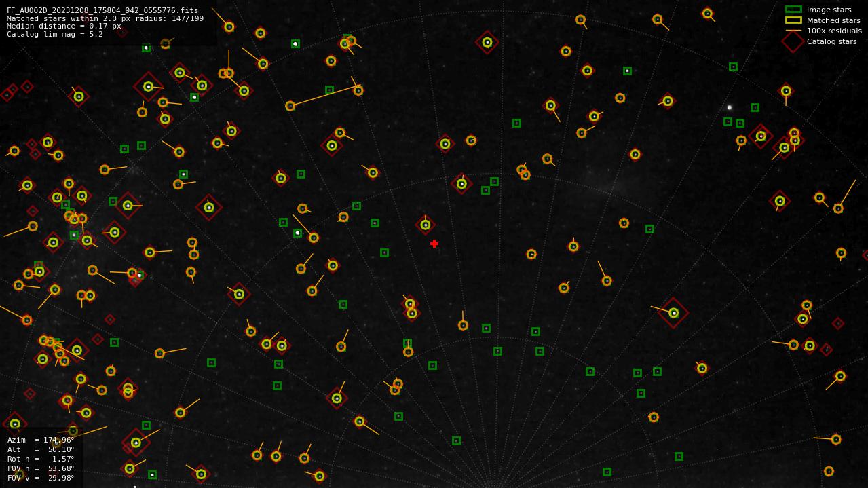Click the yellow Matched stars legend swatch

tap(793, 20)
